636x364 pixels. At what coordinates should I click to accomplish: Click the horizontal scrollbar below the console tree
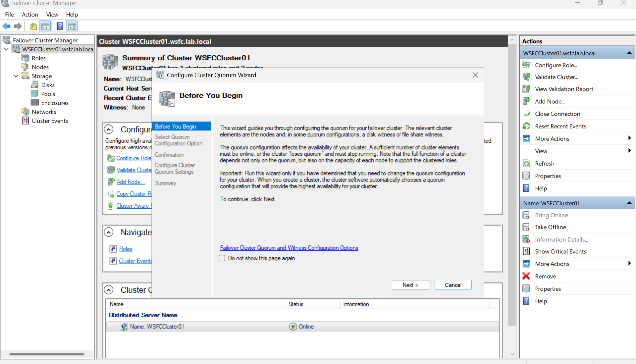(46, 354)
